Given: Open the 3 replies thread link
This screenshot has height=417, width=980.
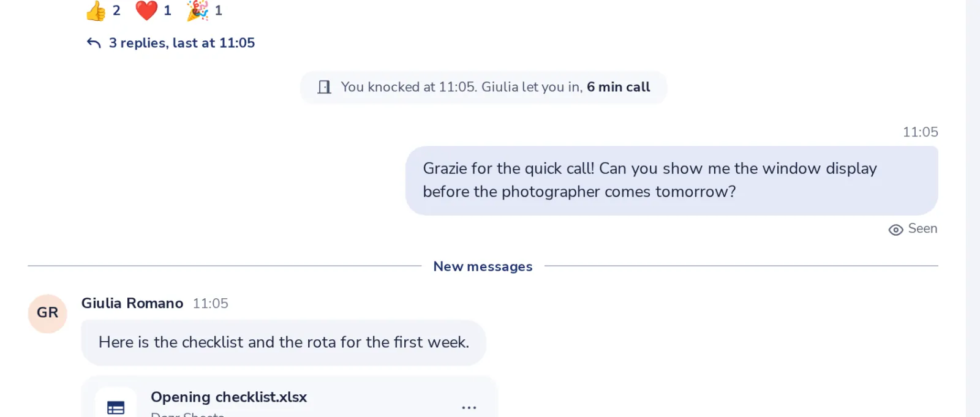Looking at the screenshot, I should (x=181, y=43).
